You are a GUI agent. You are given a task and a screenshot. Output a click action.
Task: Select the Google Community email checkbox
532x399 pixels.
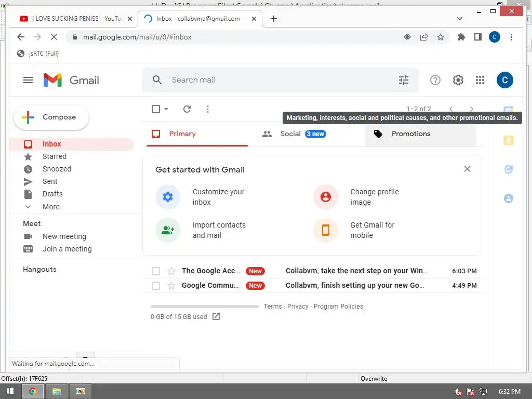point(156,286)
